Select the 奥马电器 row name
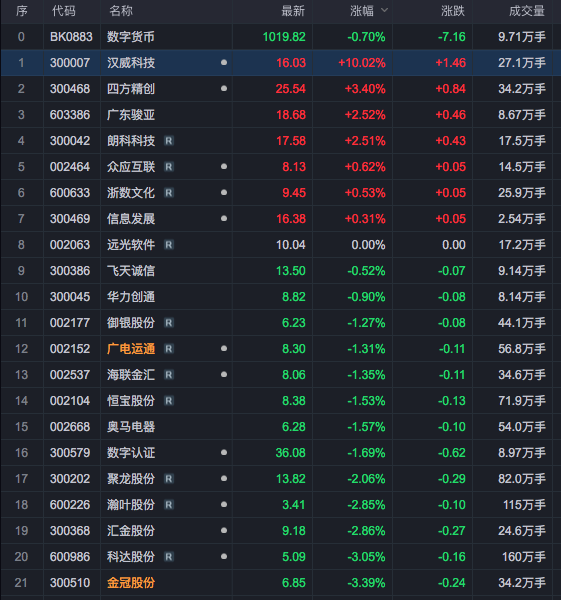561x600 pixels. (131, 427)
